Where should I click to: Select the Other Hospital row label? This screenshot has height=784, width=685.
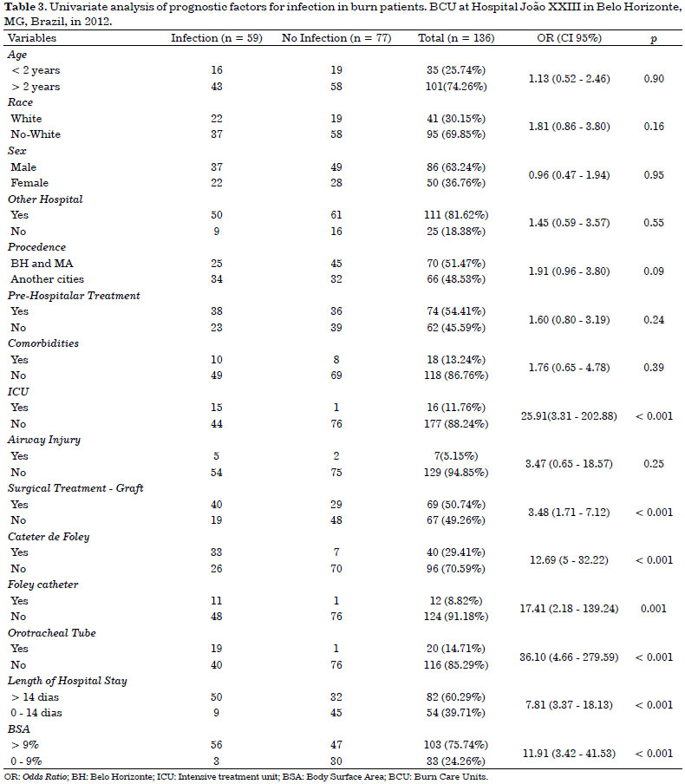tap(45, 199)
